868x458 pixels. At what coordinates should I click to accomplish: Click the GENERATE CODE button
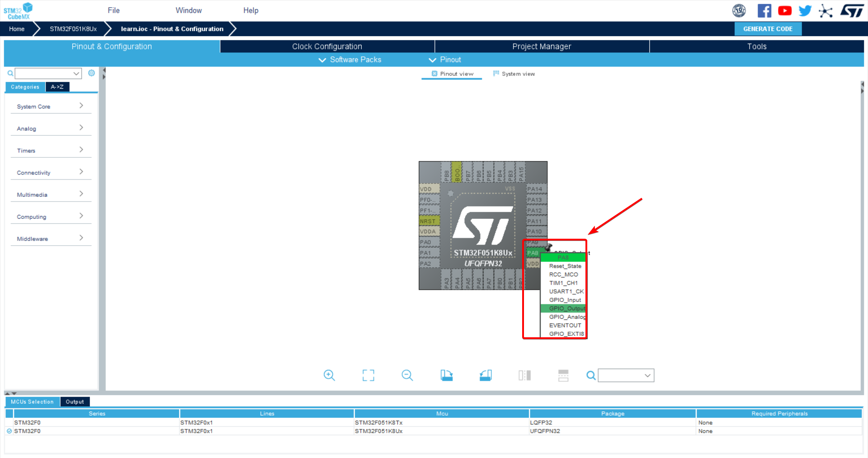[x=768, y=29]
